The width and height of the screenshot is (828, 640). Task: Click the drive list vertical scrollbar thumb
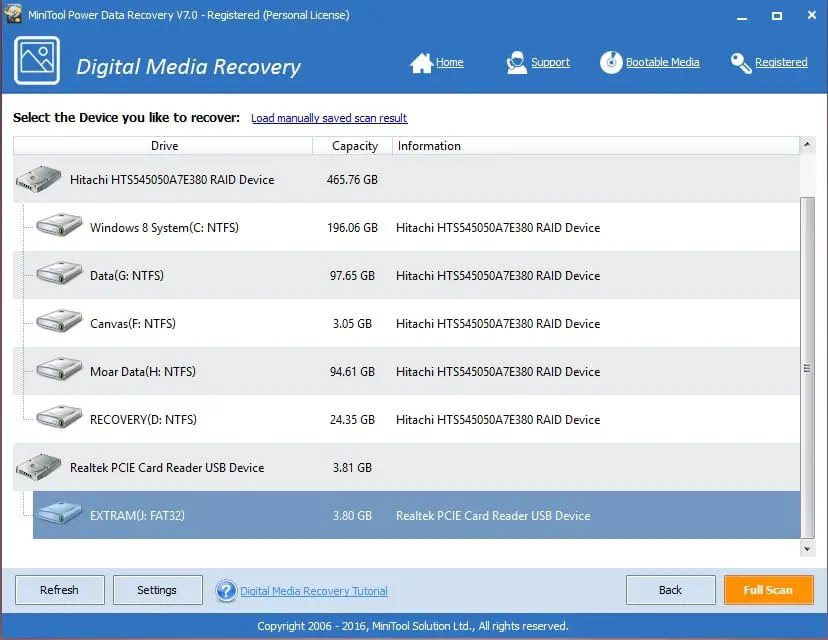point(807,368)
